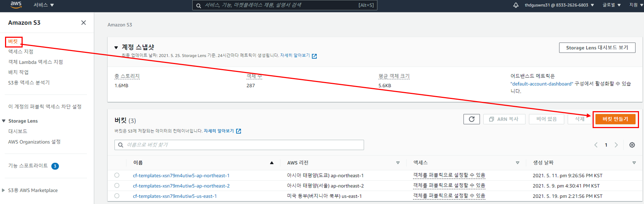Close the Amazon S3 sidebar panel

coord(83,23)
